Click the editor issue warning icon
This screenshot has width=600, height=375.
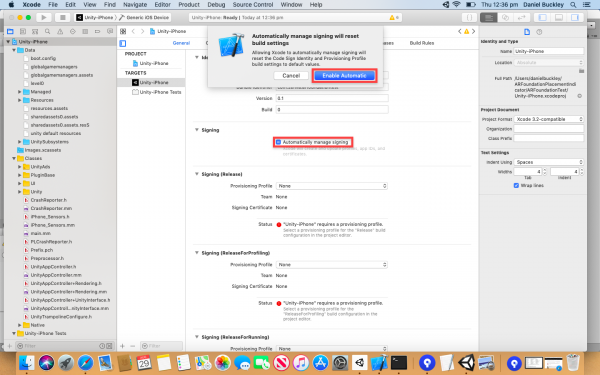pos(466,31)
